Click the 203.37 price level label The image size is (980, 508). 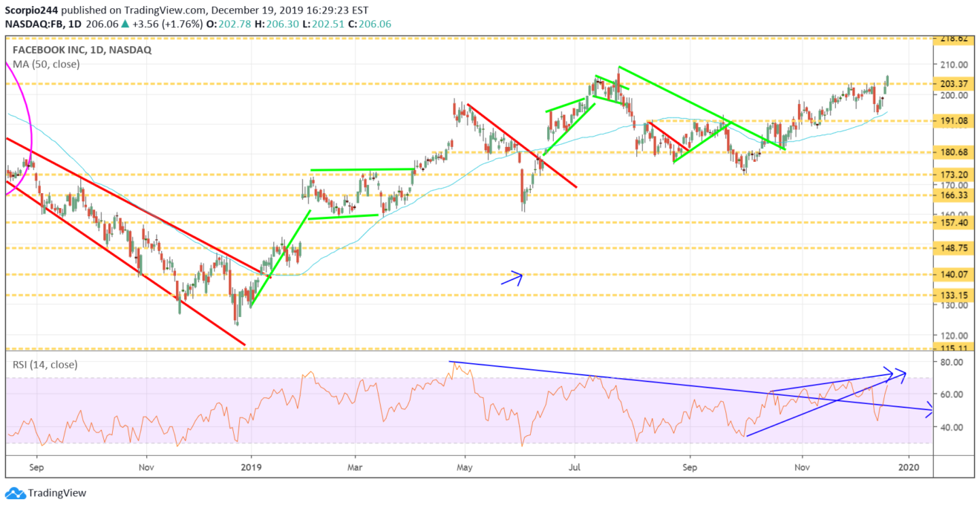pos(954,83)
